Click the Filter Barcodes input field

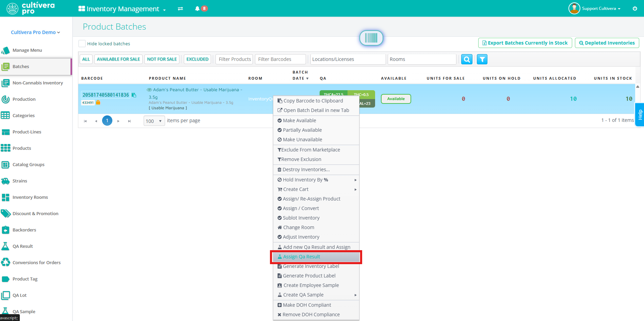pyautogui.click(x=280, y=59)
